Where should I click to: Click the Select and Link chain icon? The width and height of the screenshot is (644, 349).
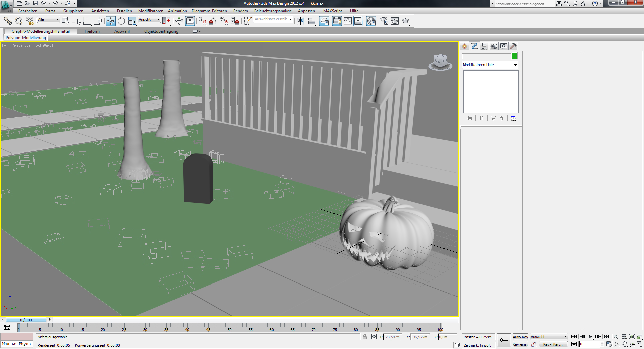[x=8, y=21]
